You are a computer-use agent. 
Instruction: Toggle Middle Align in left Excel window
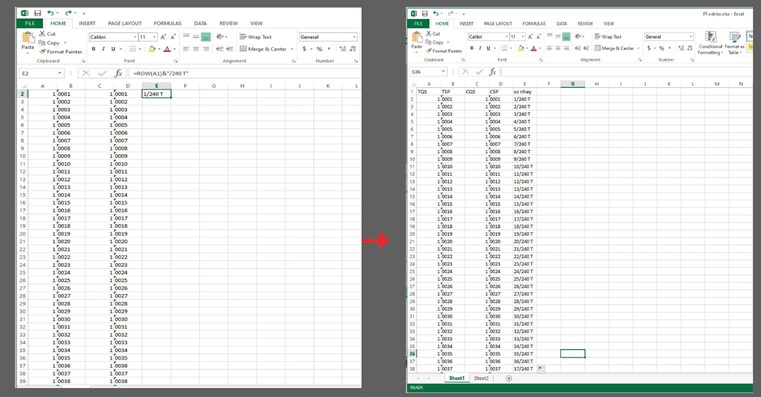(196, 37)
